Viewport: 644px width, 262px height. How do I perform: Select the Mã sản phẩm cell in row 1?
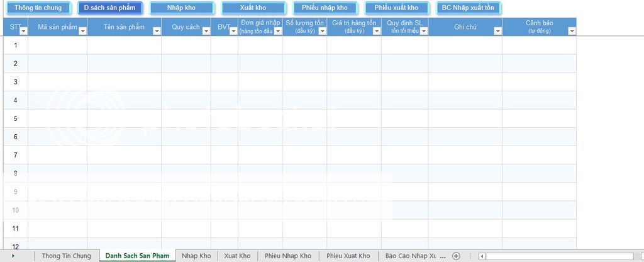[57, 45]
